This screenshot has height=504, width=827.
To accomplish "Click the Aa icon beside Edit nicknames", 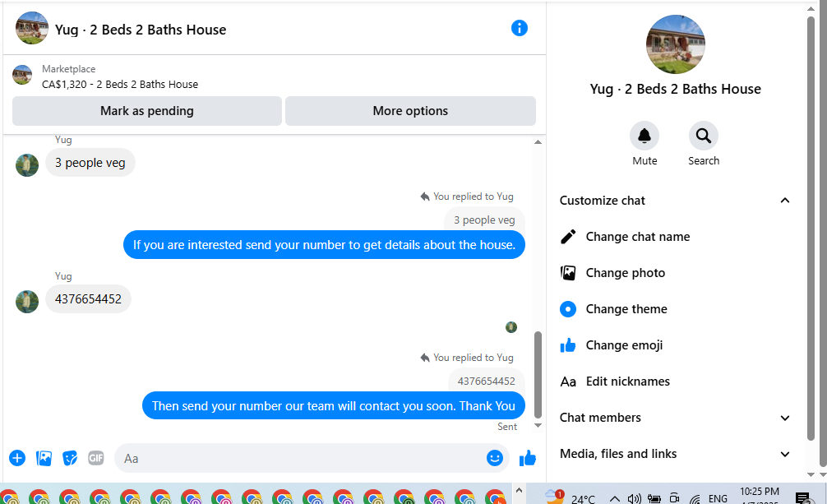I will pos(568,381).
